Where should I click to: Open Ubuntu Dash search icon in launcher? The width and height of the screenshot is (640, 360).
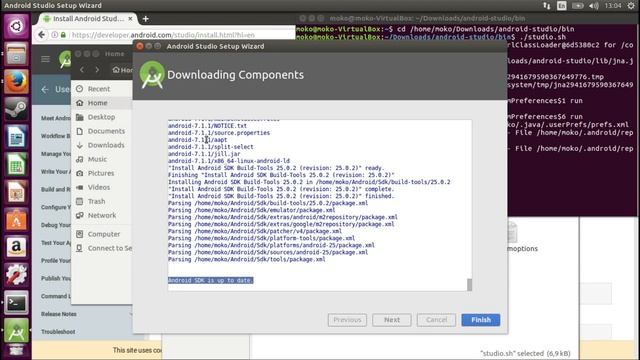16,27
